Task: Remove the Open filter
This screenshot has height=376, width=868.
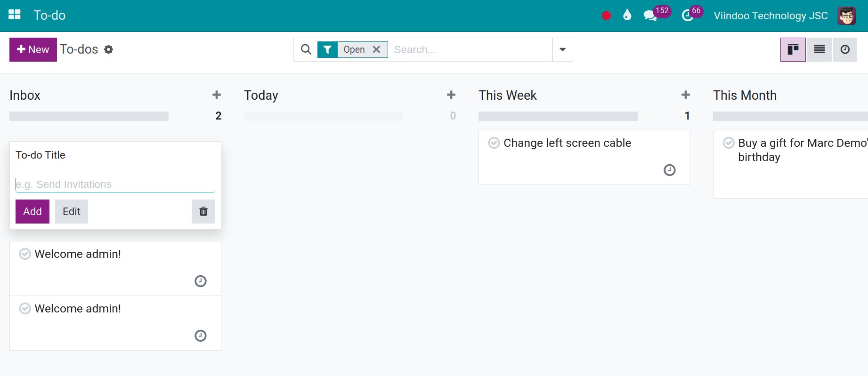Action: (x=376, y=49)
